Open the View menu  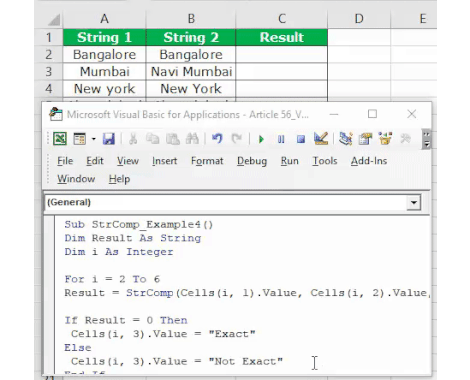click(128, 161)
